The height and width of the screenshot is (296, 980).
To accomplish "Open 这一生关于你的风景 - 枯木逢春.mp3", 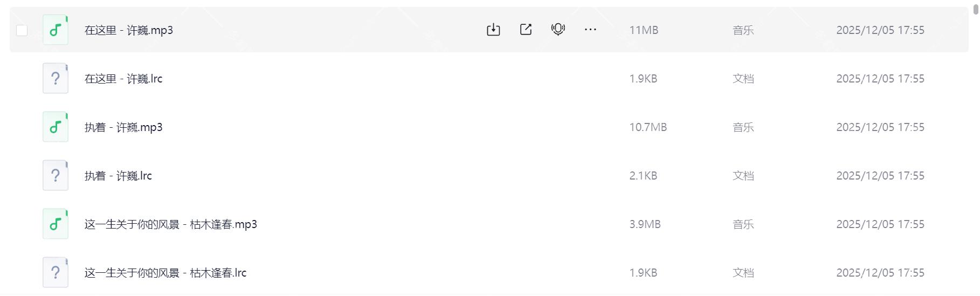I will pyautogui.click(x=171, y=224).
